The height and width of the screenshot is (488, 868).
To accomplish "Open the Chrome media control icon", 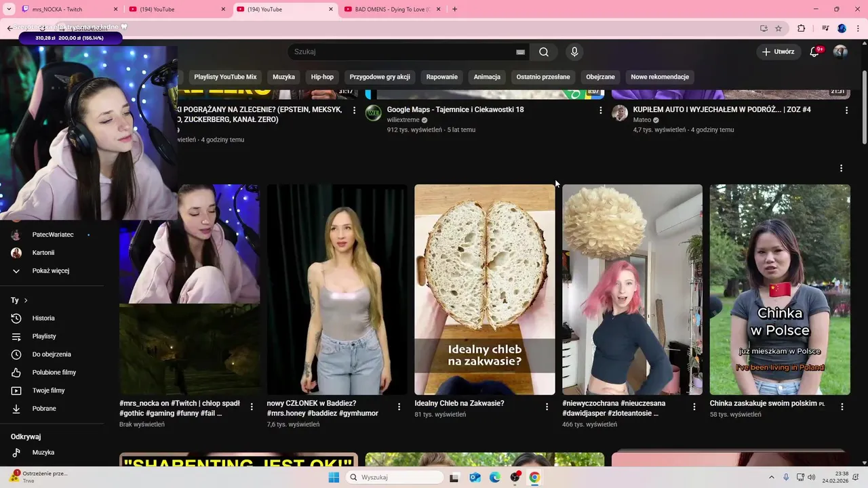I will pyautogui.click(x=825, y=28).
